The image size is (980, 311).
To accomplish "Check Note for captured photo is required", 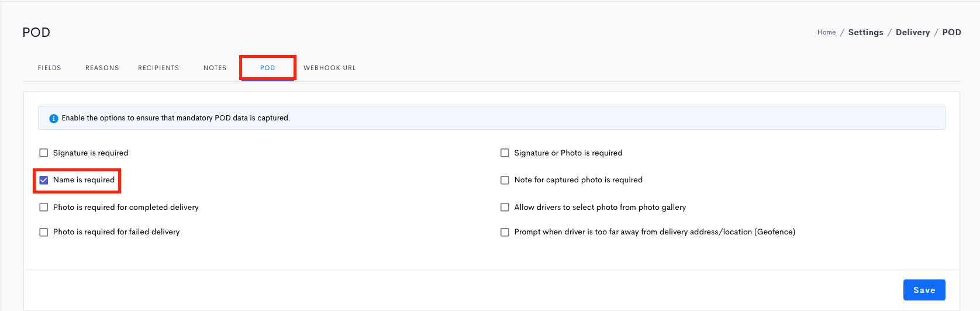I will pos(505,180).
